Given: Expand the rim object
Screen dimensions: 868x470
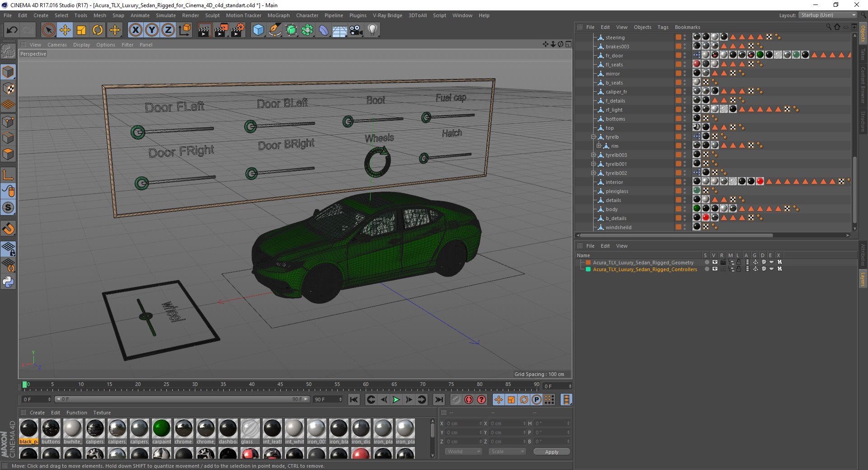Looking at the screenshot, I should tap(599, 146).
